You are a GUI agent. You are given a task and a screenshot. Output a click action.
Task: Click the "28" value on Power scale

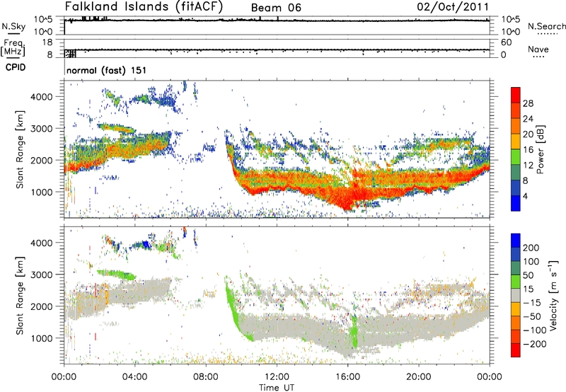[x=528, y=103]
